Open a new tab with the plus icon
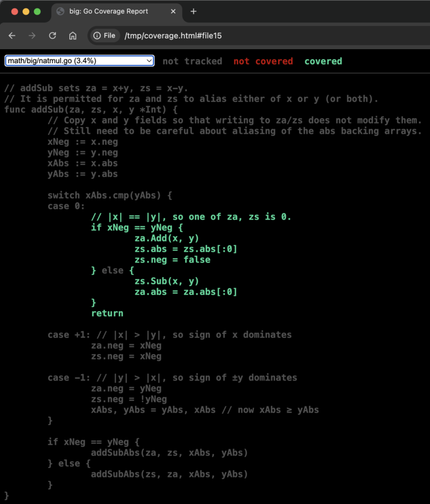430x504 pixels. pos(193,12)
